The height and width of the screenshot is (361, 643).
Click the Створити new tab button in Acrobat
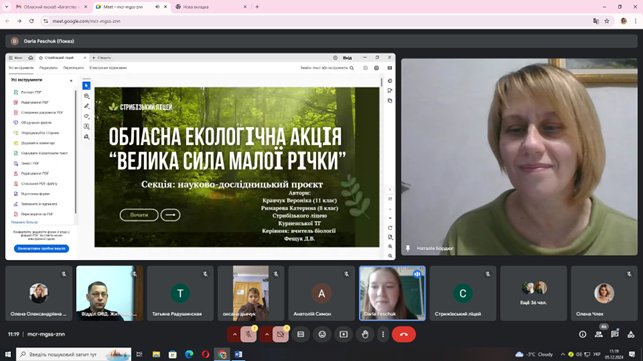point(101,58)
